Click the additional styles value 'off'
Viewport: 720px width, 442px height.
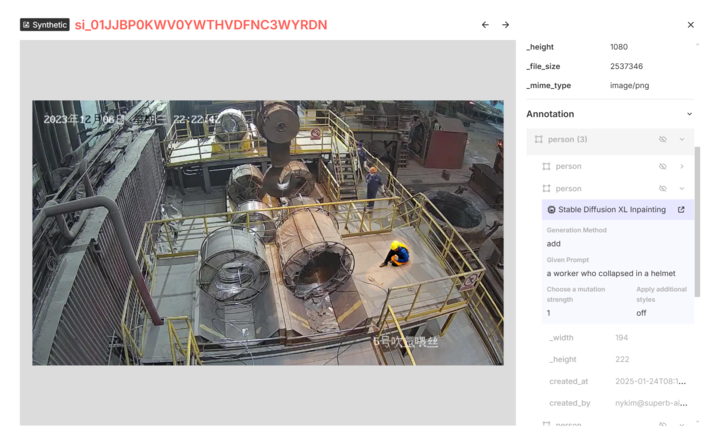point(641,313)
